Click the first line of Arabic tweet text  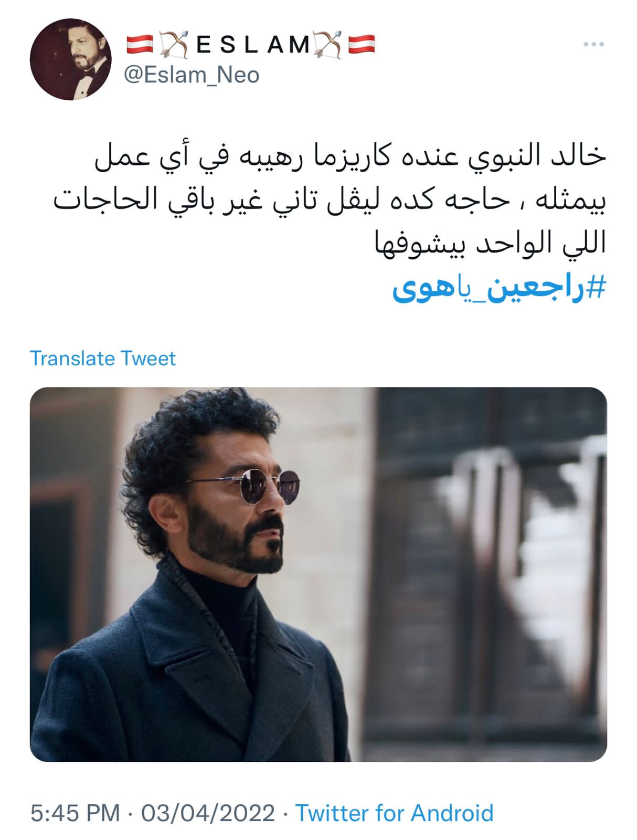(351, 156)
